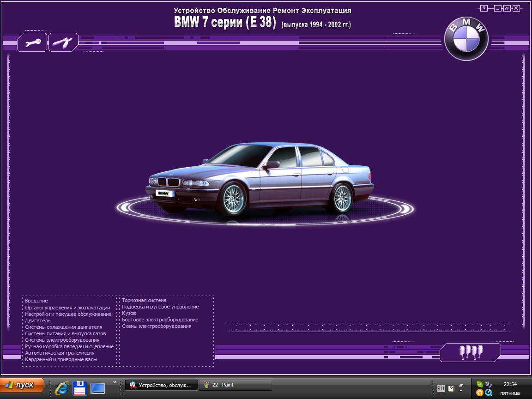
Task: Click the help question mark window button
Action: click(484, 8)
